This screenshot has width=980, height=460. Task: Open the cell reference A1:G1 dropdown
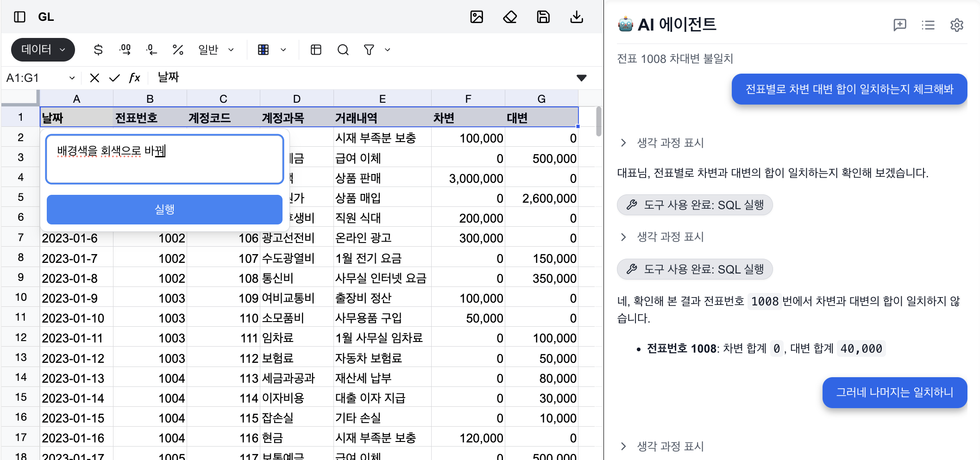coord(72,78)
